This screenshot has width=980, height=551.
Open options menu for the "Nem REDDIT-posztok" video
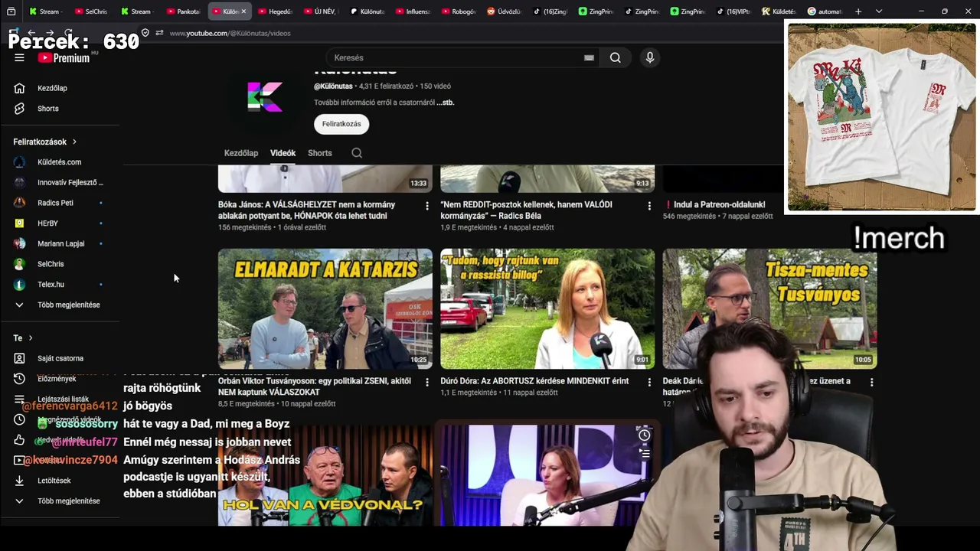[649, 206]
